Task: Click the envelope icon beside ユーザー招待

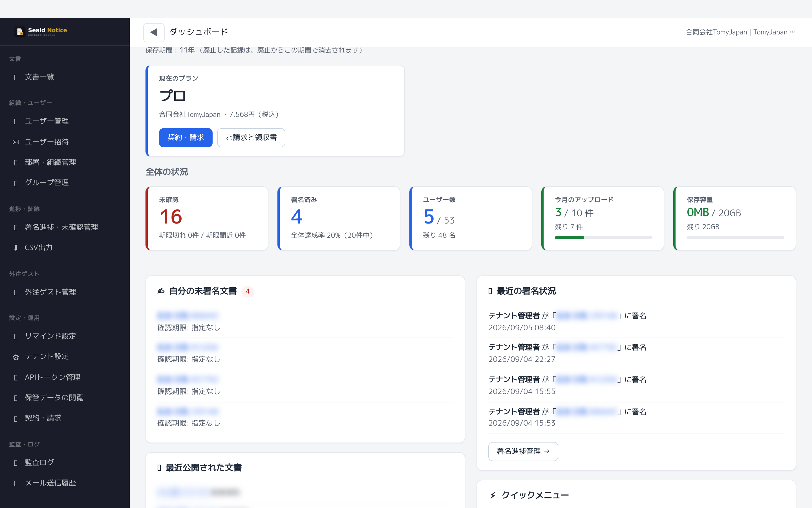Action: (16, 142)
